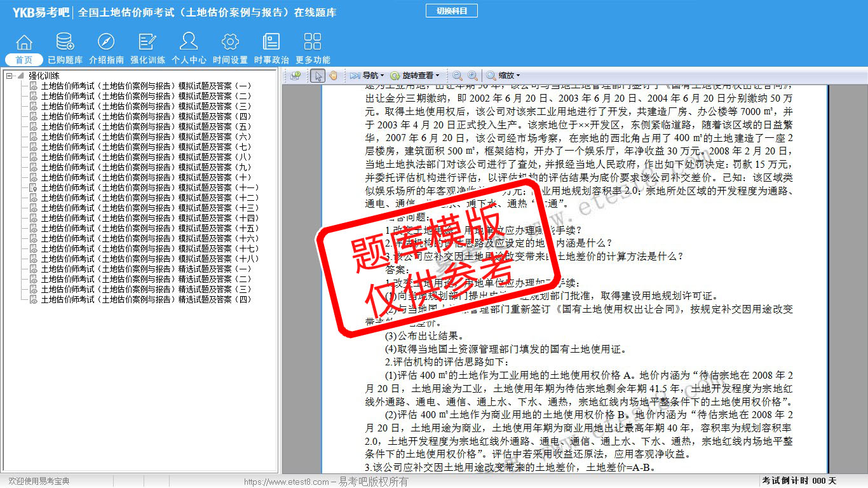Image resolution: width=868 pixels, height=488 pixels.
Task: Switch to the hand pan tool
Action: coord(334,76)
